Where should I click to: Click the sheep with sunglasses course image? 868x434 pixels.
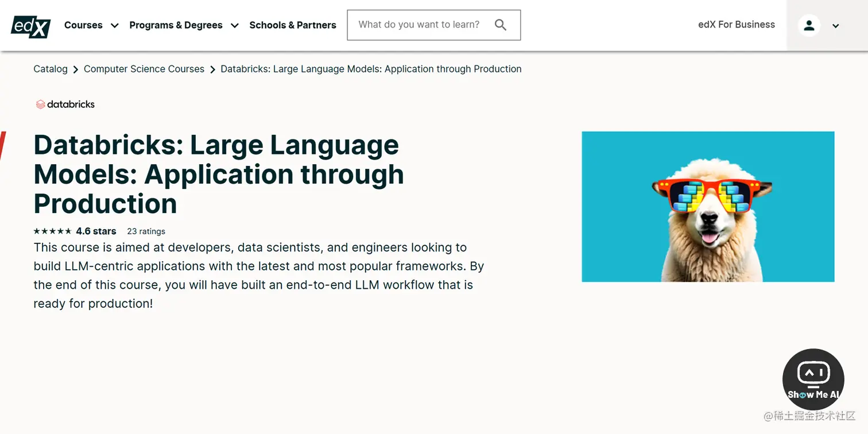coord(708,207)
